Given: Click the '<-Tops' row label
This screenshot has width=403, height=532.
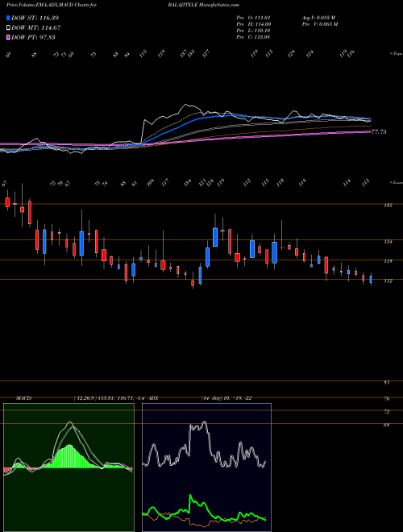Looking at the screenshot, I should [396, 54].
